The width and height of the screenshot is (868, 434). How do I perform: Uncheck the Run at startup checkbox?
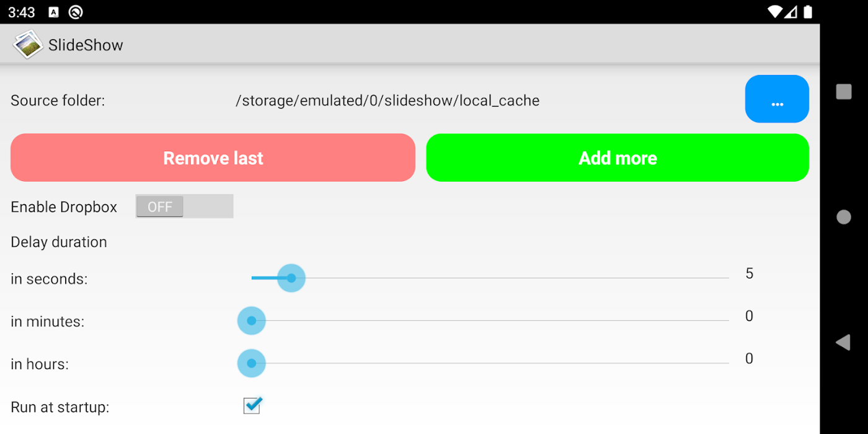pyautogui.click(x=252, y=406)
